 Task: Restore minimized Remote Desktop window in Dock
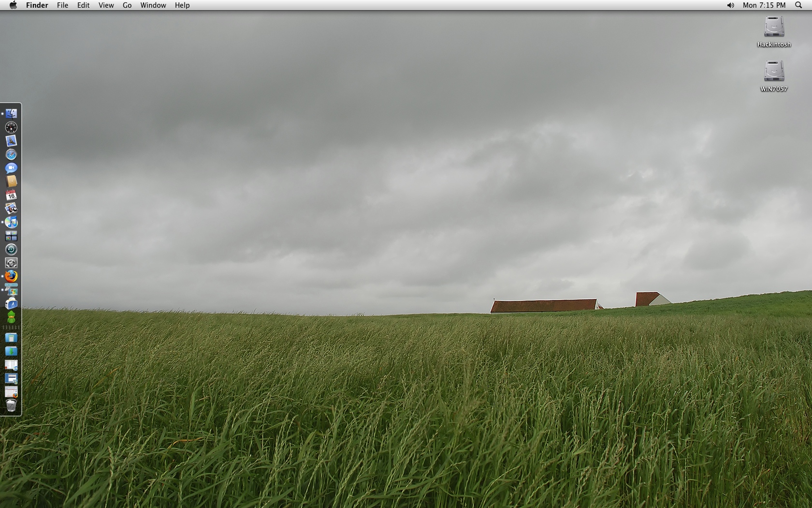[x=11, y=378]
